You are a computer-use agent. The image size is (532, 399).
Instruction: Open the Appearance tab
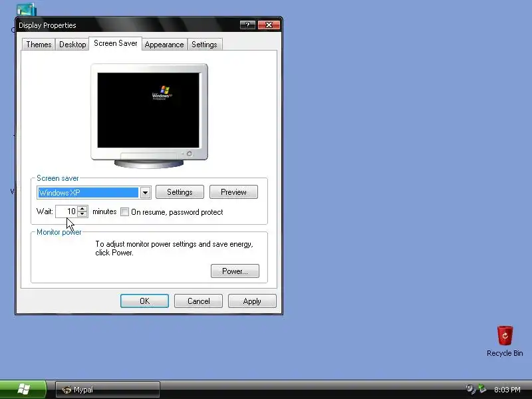click(x=164, y=45)
